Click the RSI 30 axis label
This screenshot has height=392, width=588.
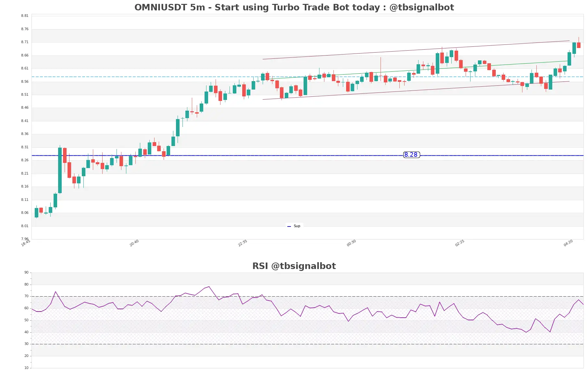point(26,344)
